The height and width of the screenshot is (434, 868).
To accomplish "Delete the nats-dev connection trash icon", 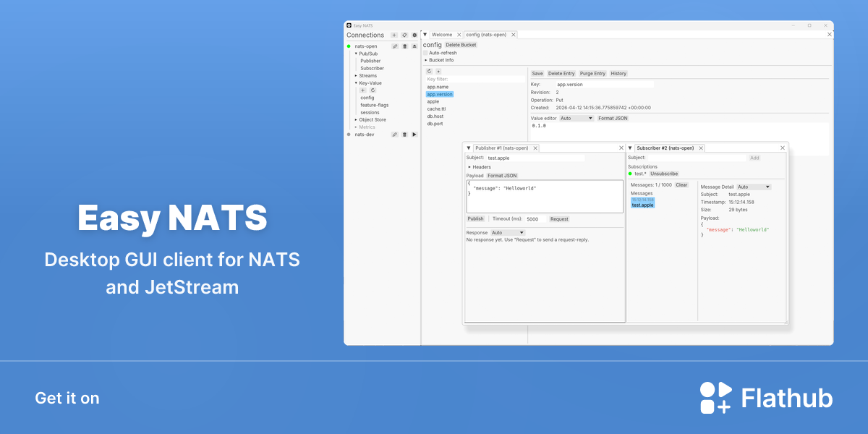I will [x=404, y=135].
